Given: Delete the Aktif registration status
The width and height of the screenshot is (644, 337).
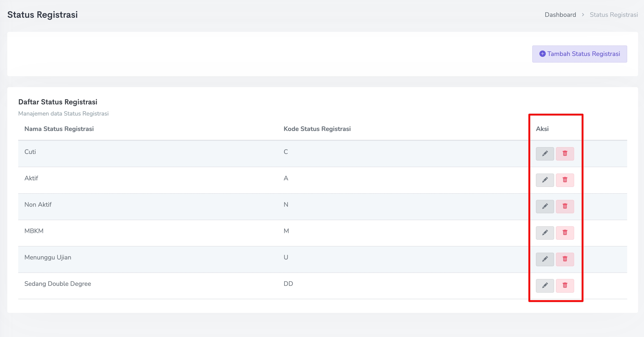Looking at the screenshot, I should pos(565,180).
